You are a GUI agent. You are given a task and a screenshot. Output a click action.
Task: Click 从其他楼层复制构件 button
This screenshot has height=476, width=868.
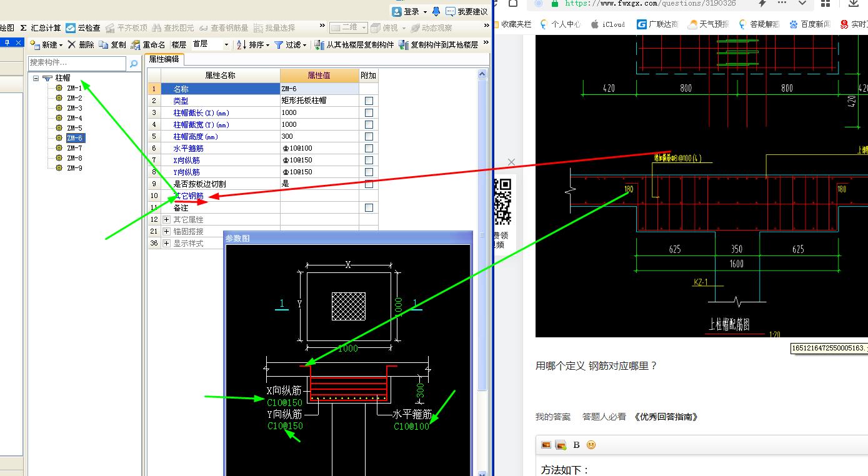click(354, 45)
